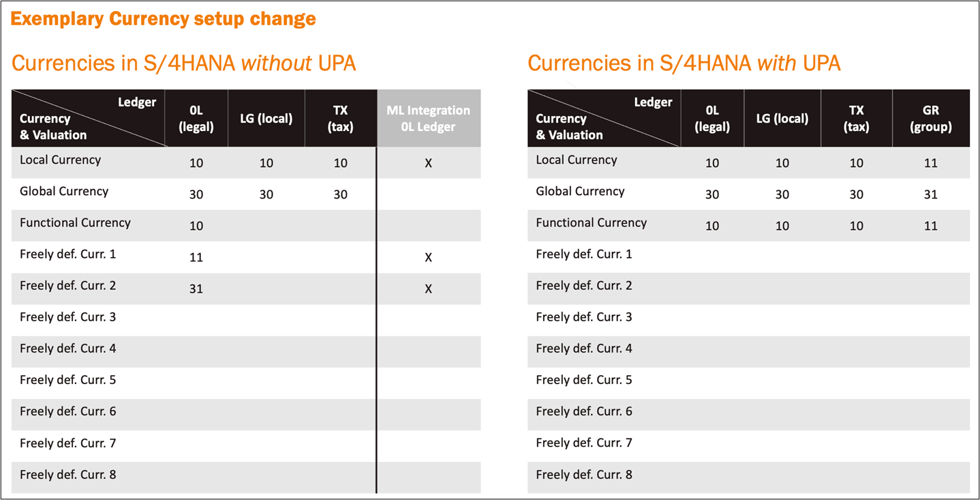Click GR value 11 in with-UPA Functional Currency row
Image resolution: width=980 pixels, height=500 pixels.
pos(930,226)
